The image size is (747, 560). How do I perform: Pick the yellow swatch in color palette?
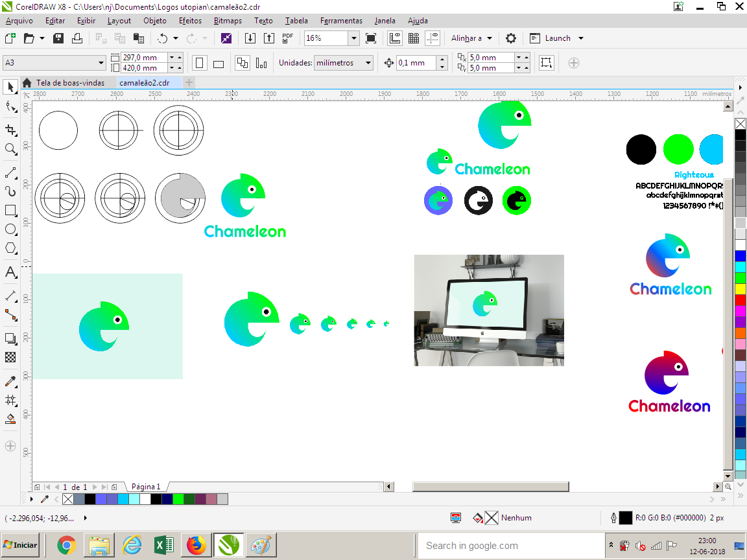click(x=741, y=289)
